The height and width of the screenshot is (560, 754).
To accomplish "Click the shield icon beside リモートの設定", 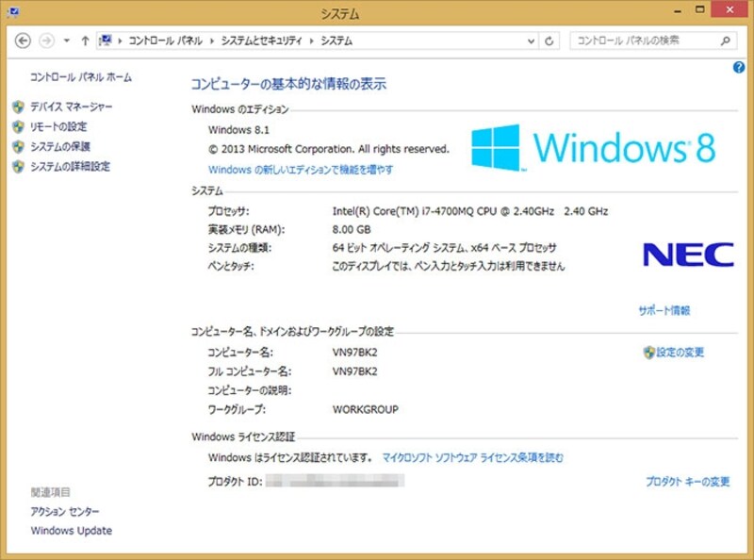I will 18,126.
